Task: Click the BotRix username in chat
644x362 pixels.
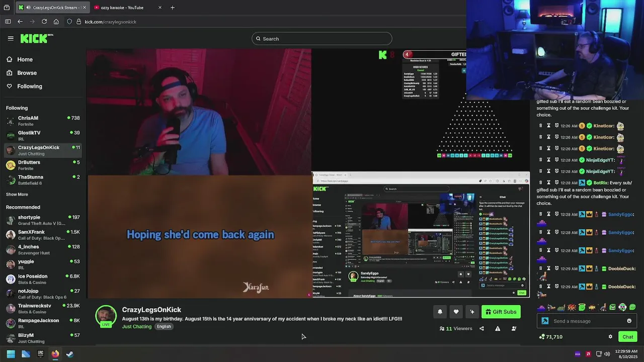Action: coord(601,183)
